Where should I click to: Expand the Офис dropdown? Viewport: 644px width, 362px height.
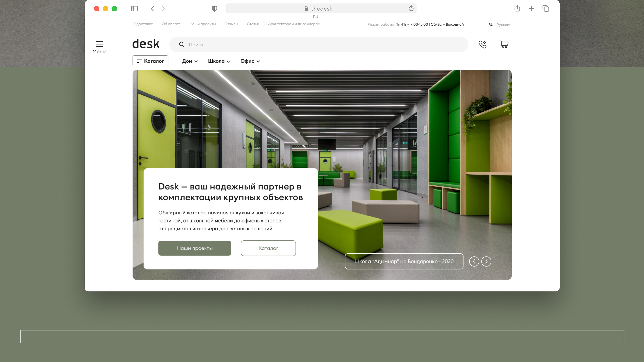click(x=250, y=61)
